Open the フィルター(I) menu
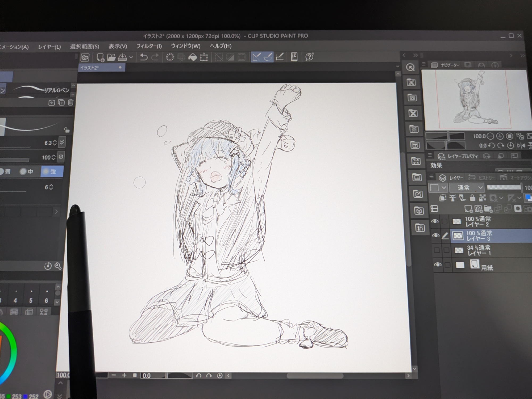Screen dimensions: 532x399 (149, 46)
